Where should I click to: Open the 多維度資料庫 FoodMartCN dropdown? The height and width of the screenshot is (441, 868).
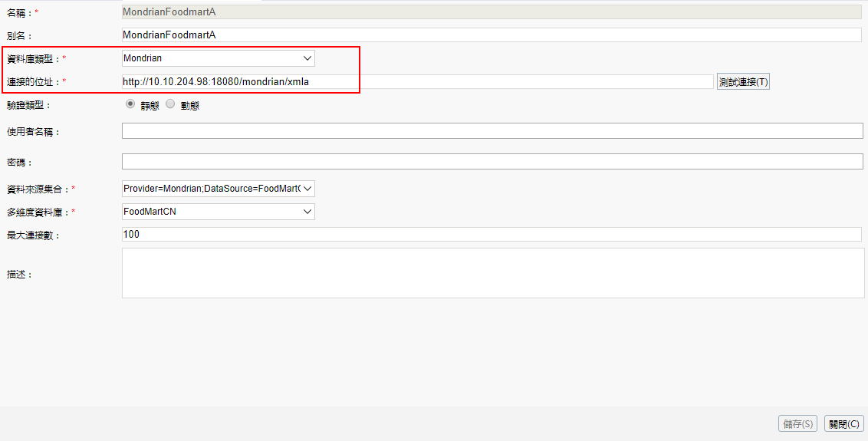click(218, 212)
